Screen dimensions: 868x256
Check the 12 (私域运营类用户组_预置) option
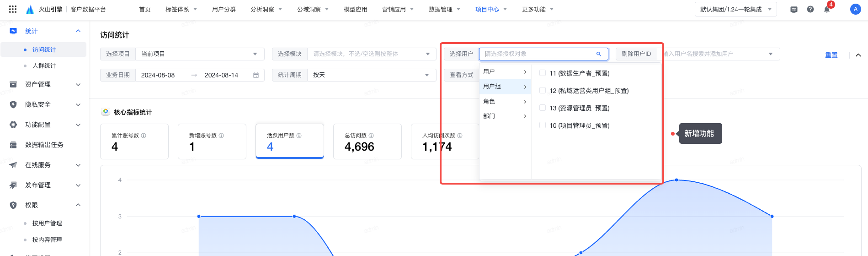(x=543, y=90)
